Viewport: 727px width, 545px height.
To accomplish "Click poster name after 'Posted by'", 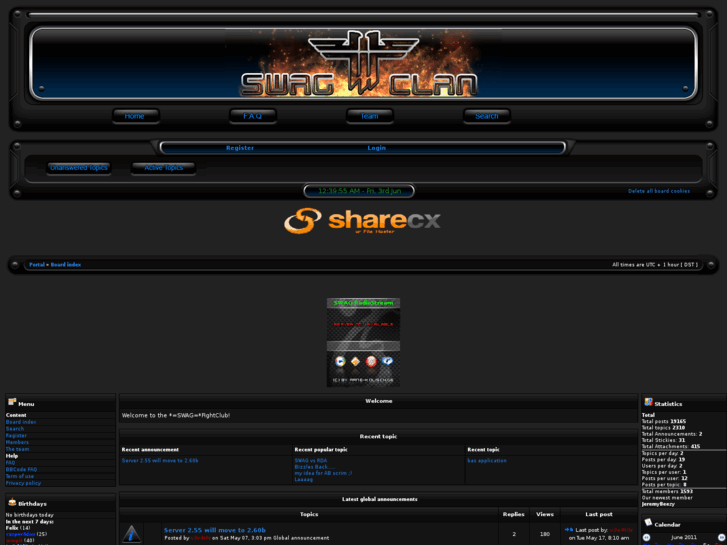I will (200, 538).
